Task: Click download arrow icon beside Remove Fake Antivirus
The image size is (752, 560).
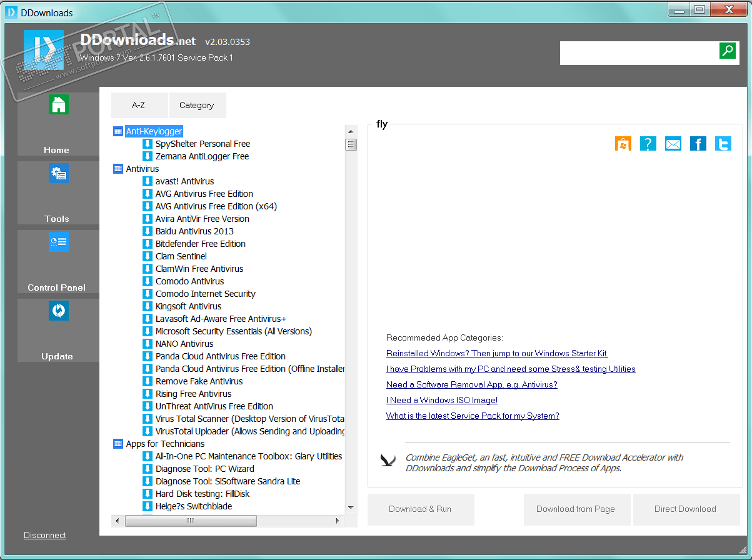Action: (148, 381)
